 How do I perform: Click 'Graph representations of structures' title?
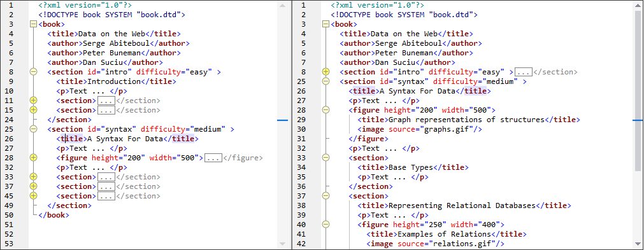coord(466,120)
